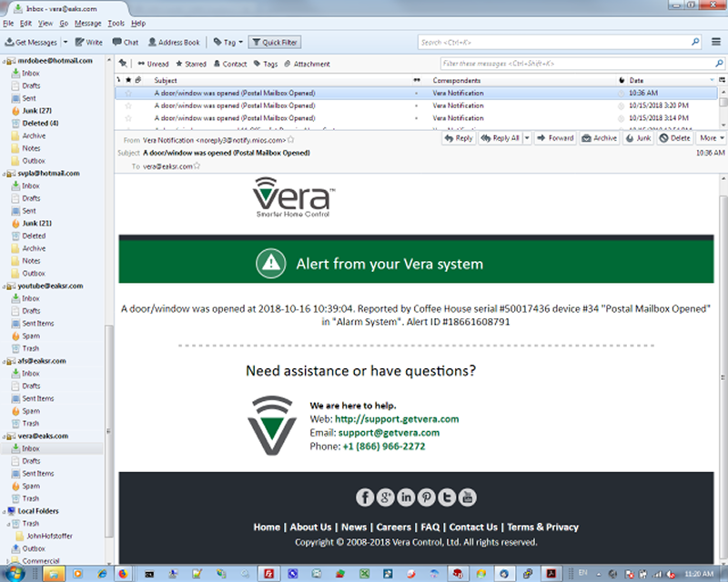The image size is (728, 582).
Task: Open the support.getvera.com link
Action: coord(397,419)
